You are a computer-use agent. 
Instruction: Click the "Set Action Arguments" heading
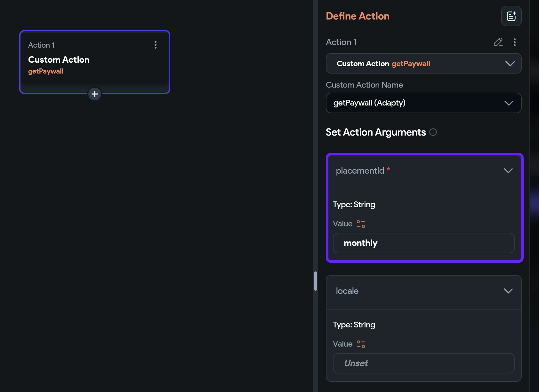376,132
